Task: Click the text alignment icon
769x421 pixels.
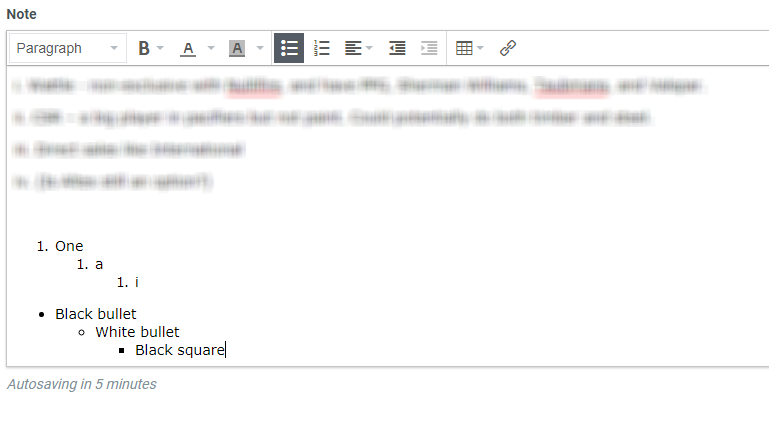Action: pyautogui.click(x=352, y=48)
